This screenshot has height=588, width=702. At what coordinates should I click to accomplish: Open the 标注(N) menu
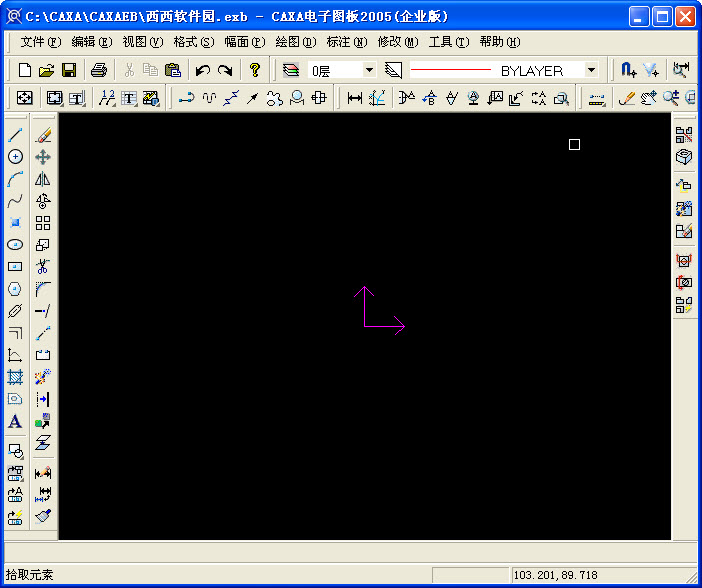tap(347, 42)
